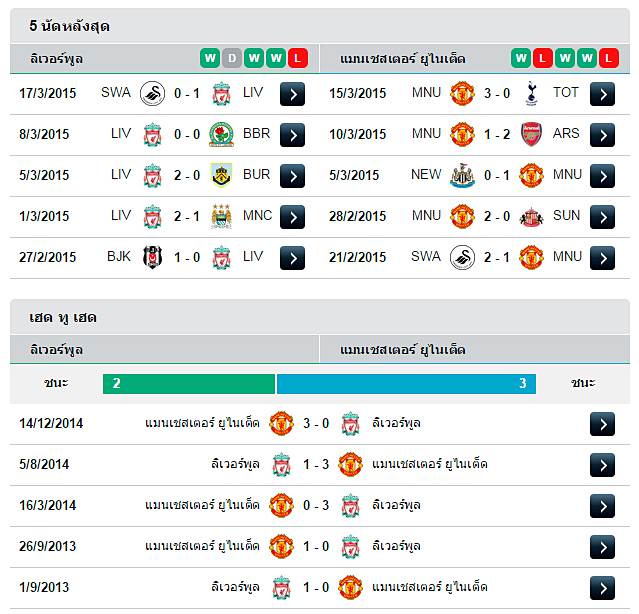Click Burnley crest next to BUR
Image resolution: width=639 pixels, height=614 pixels.
pyautogui.click(x=221, y=175)
